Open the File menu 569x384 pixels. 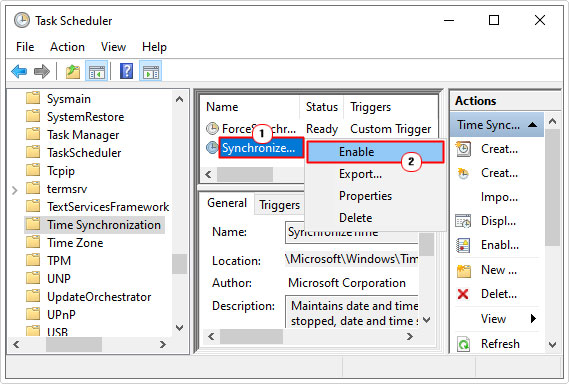25,47
